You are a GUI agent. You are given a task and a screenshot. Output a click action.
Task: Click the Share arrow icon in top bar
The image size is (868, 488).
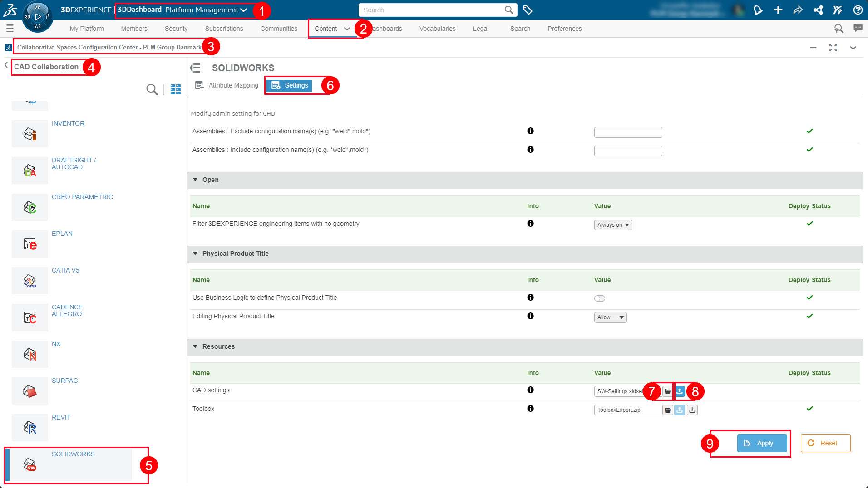pyautogui.click(x=798, y=10)
